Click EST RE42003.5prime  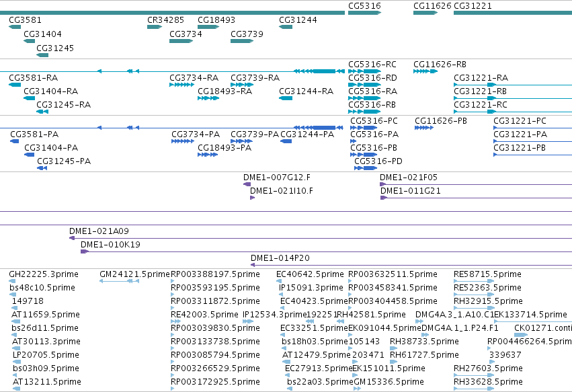(175, 321)
